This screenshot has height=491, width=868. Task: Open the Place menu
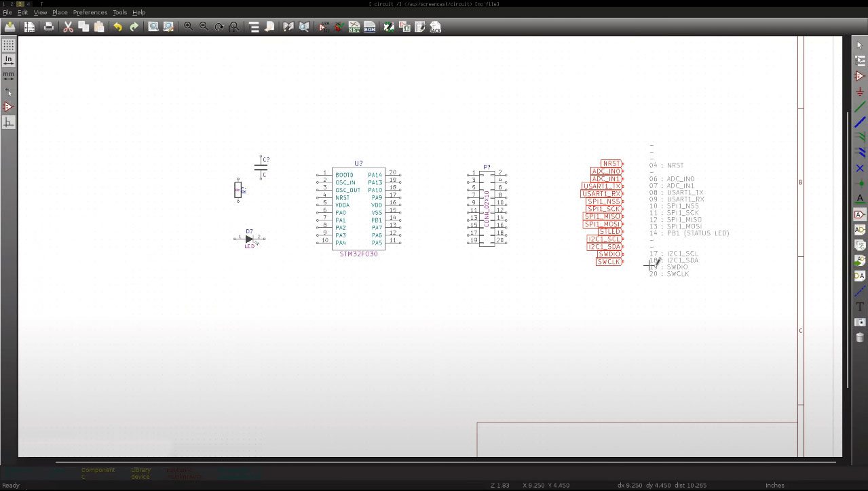coord(60,12)
